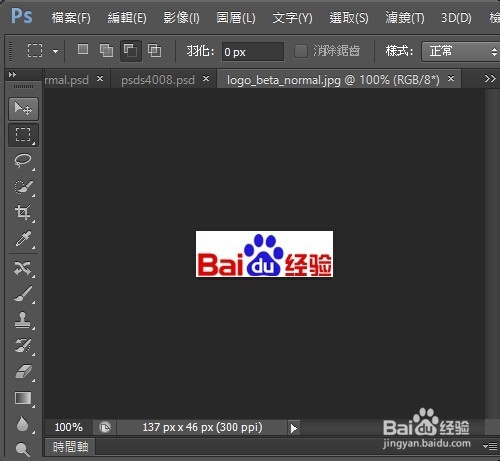This screenshot has height=461, width=500.
Task: Click the status bar export preview icon
Action: click(x=105, y=428)
